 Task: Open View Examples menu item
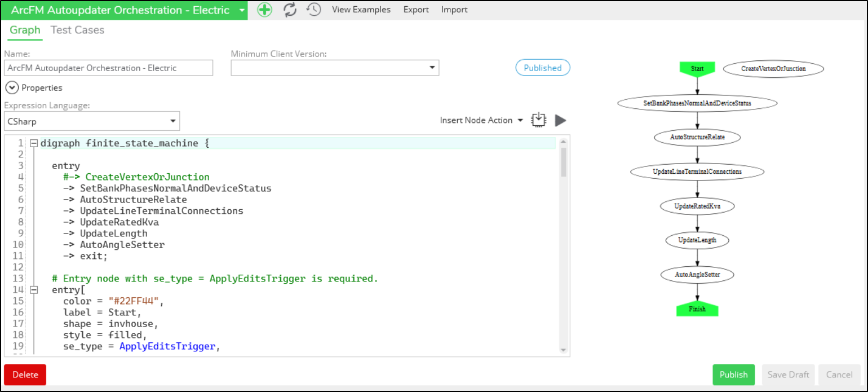click(361, 10)
